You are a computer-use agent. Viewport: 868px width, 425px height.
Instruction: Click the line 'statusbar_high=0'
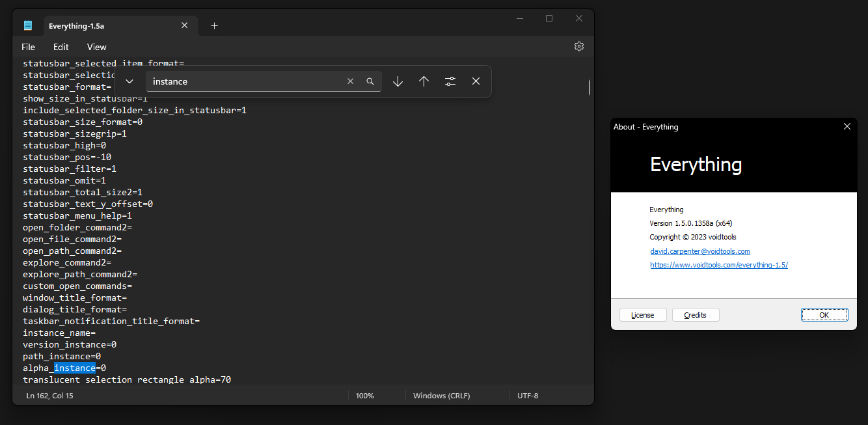[64, 145]
